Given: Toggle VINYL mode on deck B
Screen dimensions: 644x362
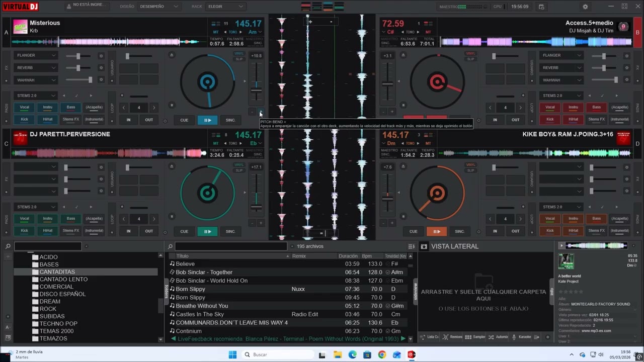Looking at the screenshot, I should [x=470, y=53].
